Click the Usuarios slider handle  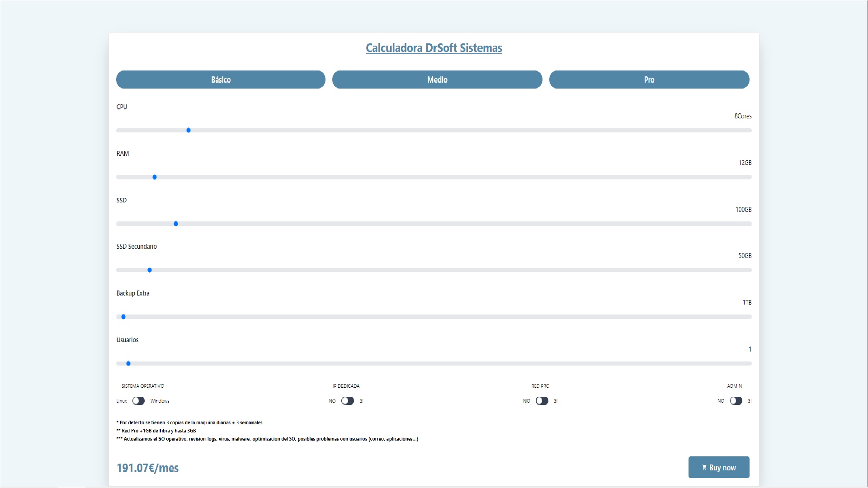[x=128, y=363]
